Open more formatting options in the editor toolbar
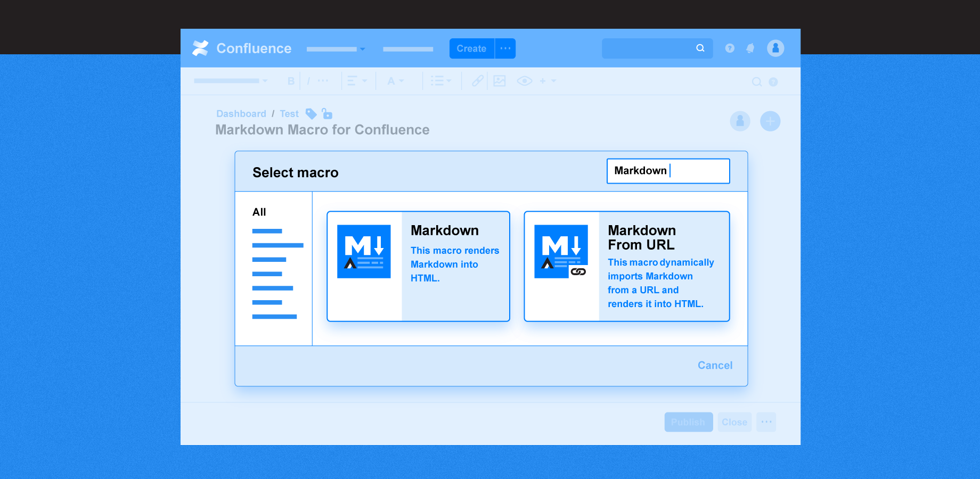This screenshot has height=479, width=980. click(x=323, y=81)
